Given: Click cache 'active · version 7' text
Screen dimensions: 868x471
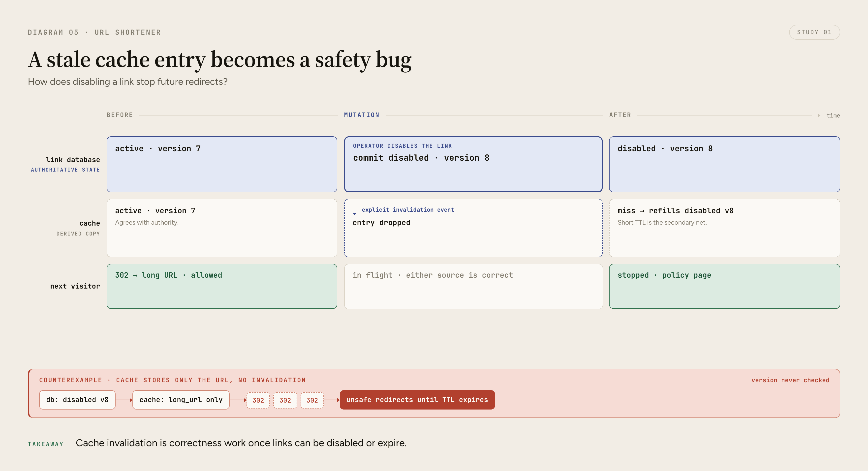Looking at the screenshot, I should (x=155, y=210).
